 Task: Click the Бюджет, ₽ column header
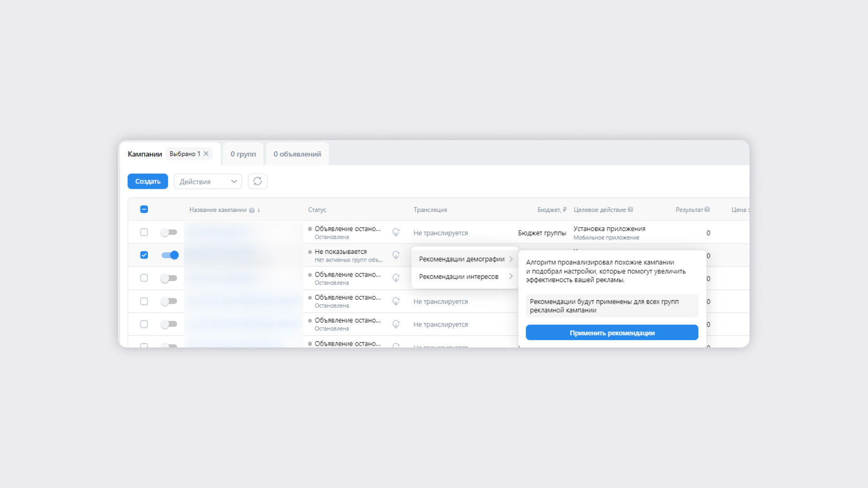tap(552, 210)
